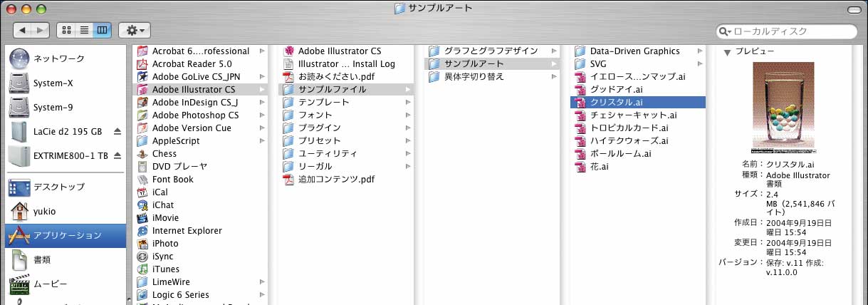This screenshot has width=868, height=305.
Task: Select iMovie application
Action: point(201,218)
